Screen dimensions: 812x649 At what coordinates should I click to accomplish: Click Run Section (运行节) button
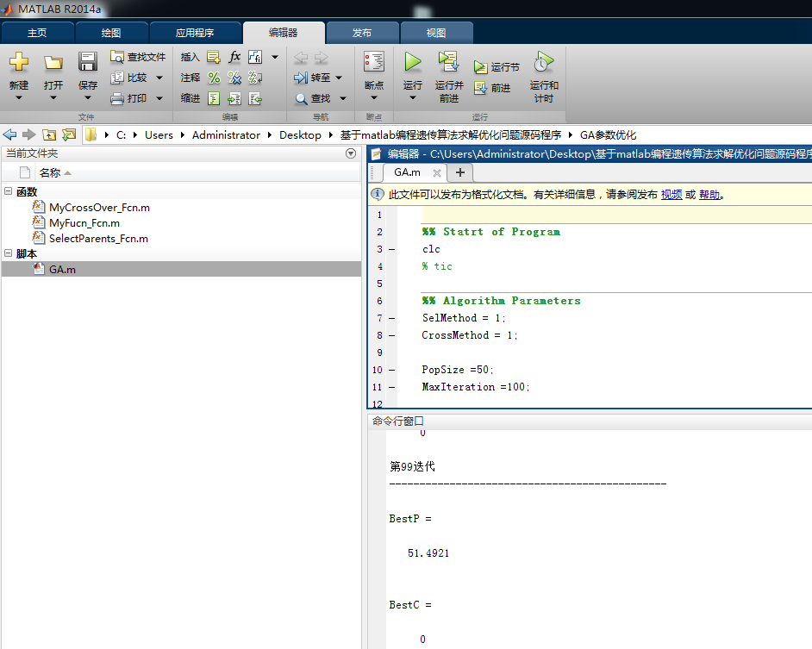click(497, 67)
